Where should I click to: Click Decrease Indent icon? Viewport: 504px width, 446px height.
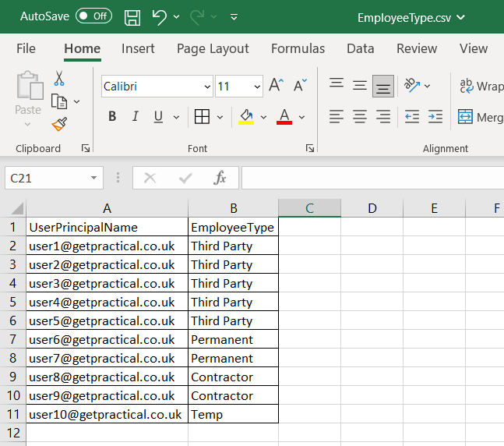(x=412, y=116)
